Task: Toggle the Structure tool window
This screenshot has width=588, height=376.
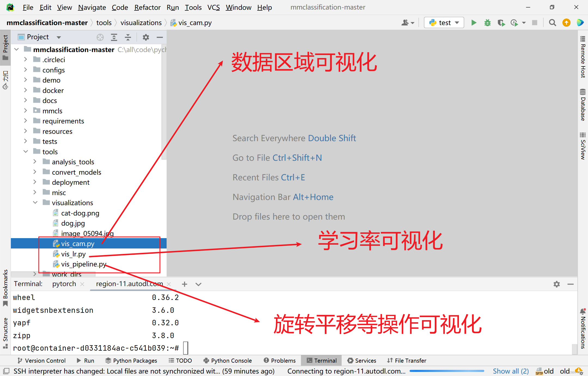Action: (5, 333)
